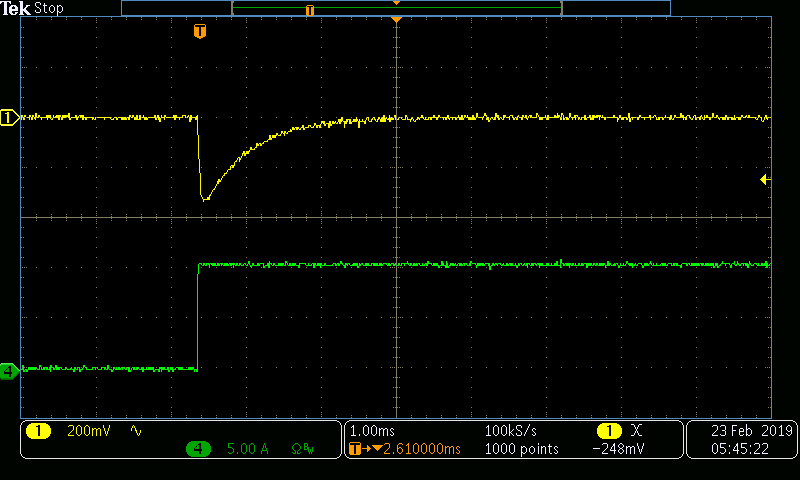Click the channel 1 ground marker on left edge
The width and height of the screenshot is (800, 480).
tap(9, 118)
